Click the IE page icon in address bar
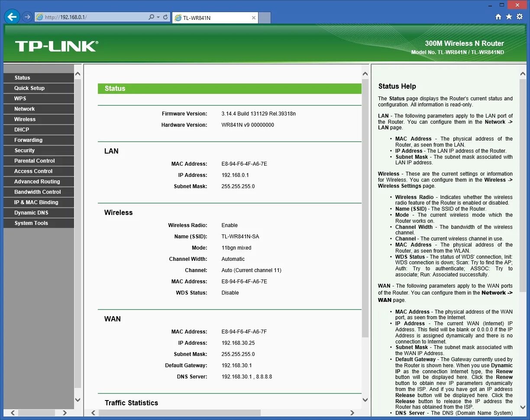 tap(40, 17)
